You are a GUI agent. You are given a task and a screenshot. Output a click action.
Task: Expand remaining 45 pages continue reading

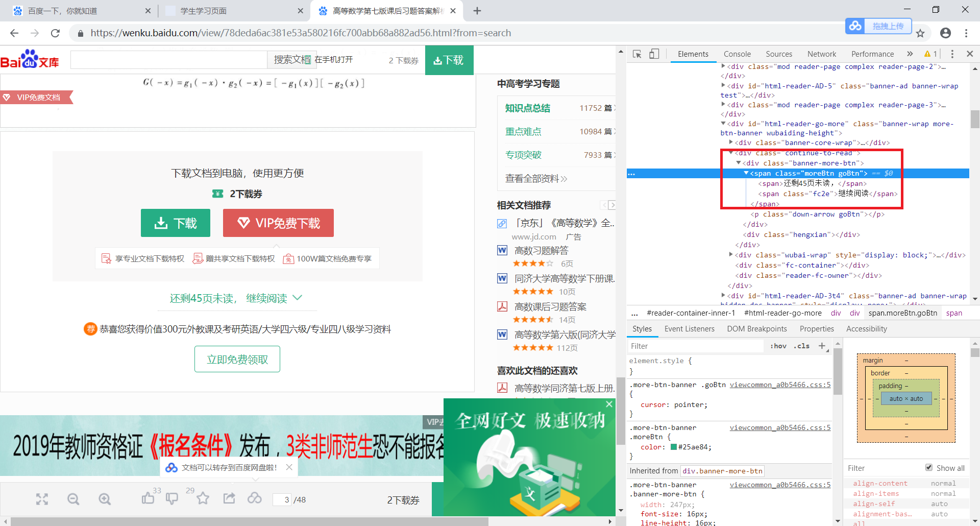(x=236, y=298)
